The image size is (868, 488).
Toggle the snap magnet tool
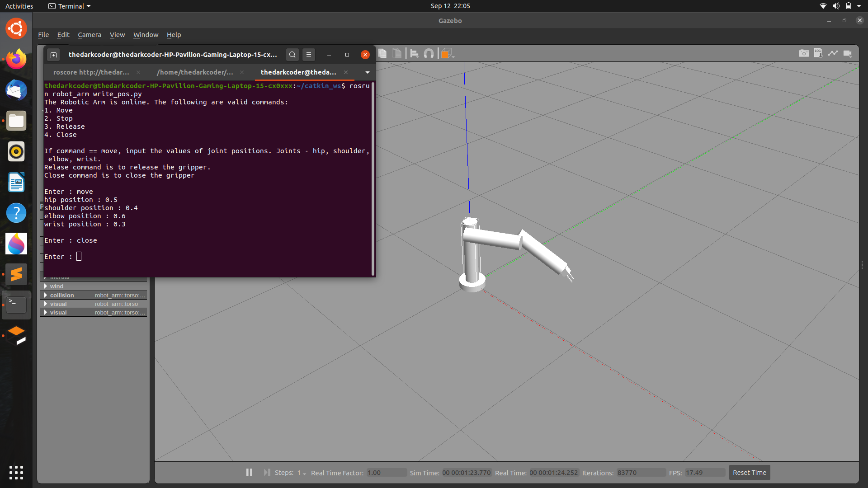coord(429,54)
